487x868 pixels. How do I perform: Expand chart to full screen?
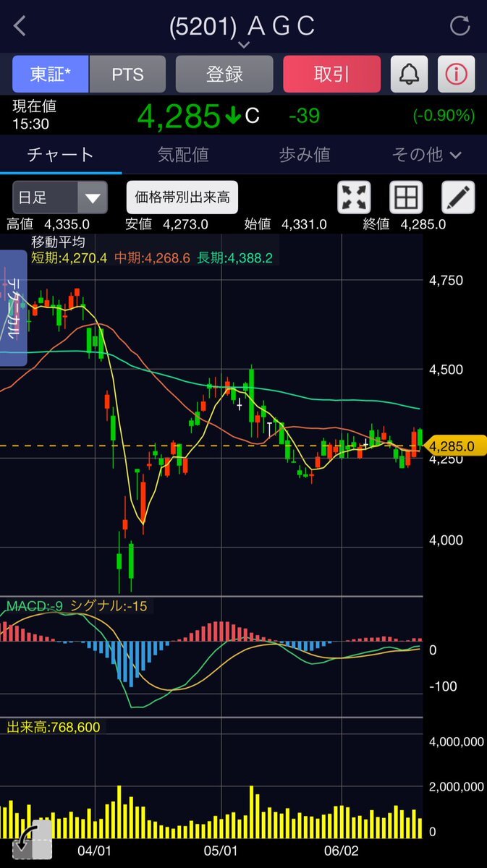355,197
